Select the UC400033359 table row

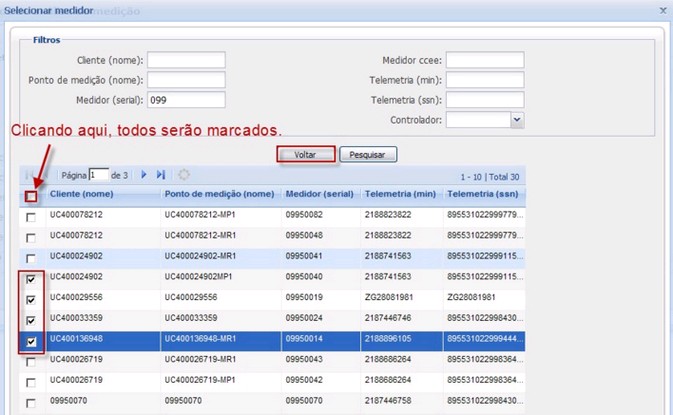[x=250, y=320]
